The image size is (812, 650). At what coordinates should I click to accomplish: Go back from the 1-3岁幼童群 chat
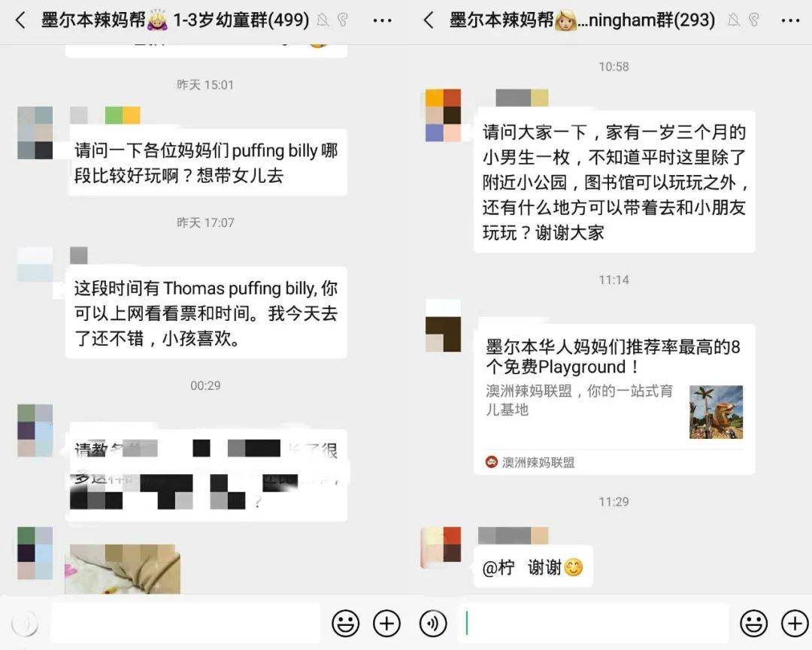coord(20,21)
